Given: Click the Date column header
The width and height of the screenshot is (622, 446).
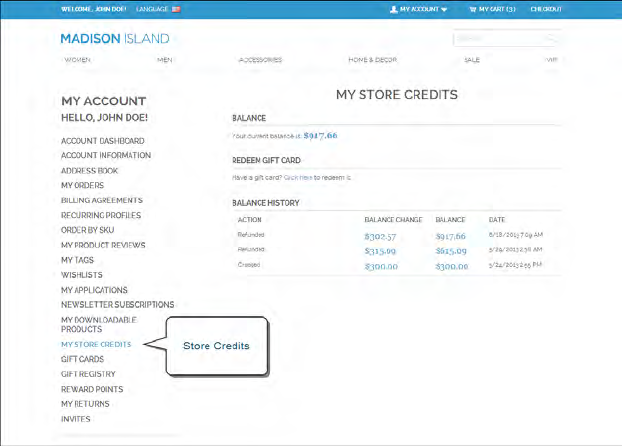Looking at the screenshot, I should [497, 220].
